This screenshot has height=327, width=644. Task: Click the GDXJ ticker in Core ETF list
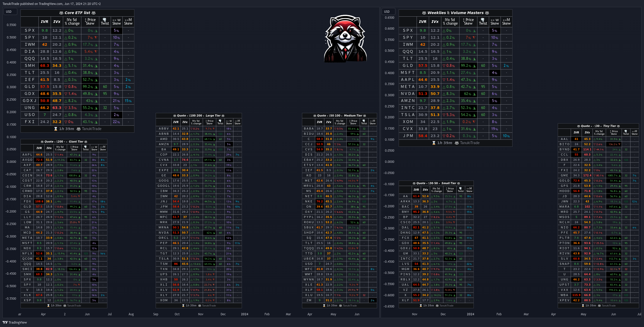30,101
